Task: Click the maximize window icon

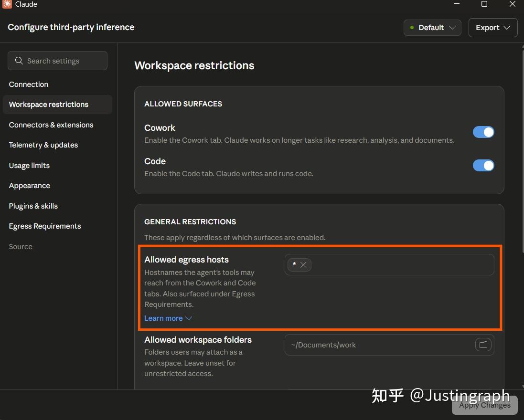Action: [484, 4]
